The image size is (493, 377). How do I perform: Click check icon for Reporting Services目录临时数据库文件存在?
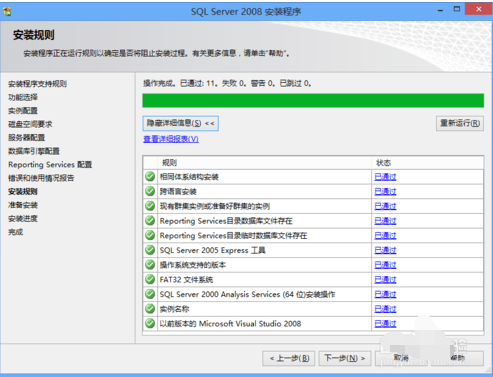(150, 235)
